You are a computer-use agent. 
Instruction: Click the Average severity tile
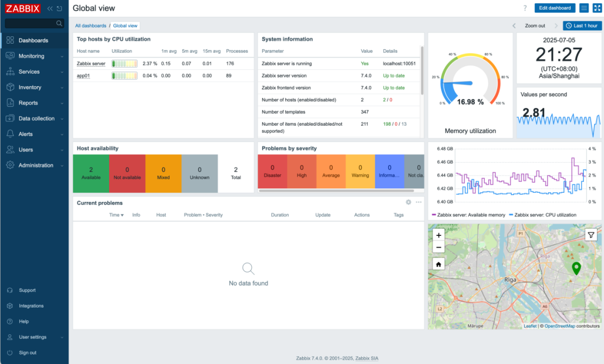[x=331, y=172]
